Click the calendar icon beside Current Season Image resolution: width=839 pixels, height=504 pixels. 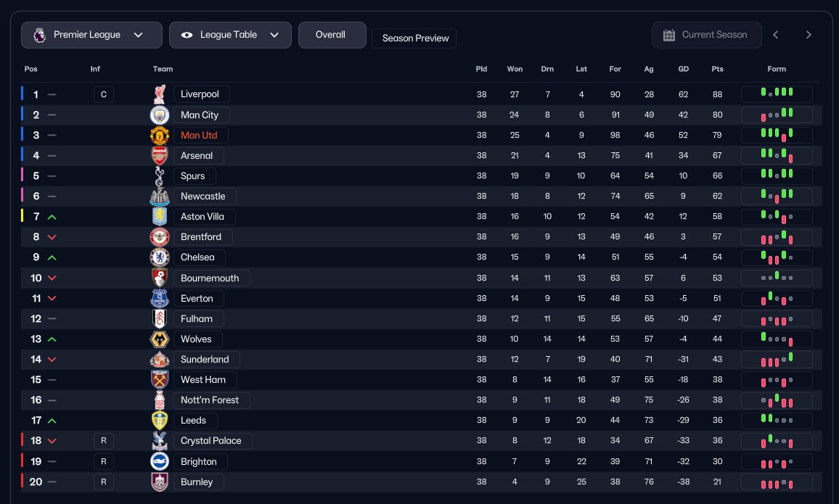point(669,35)
